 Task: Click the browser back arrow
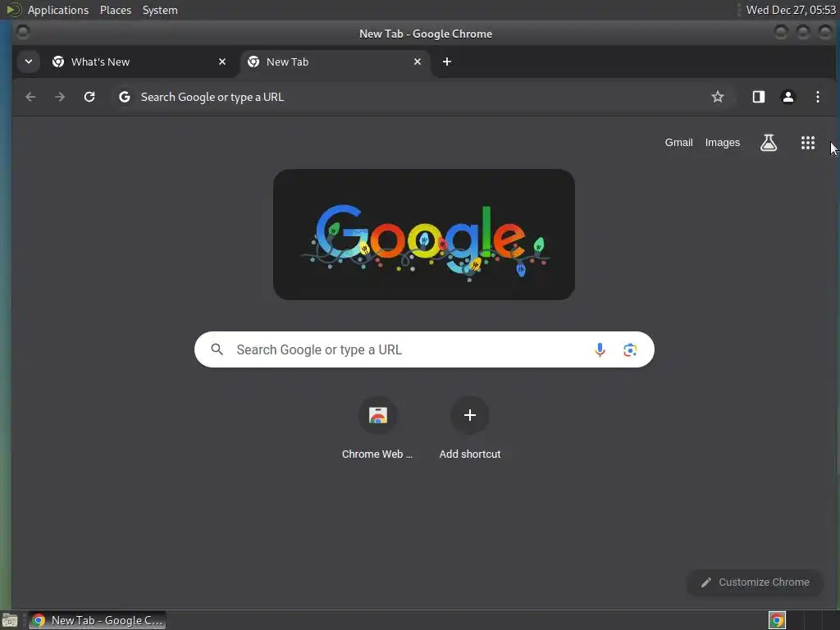coord(30,97)
